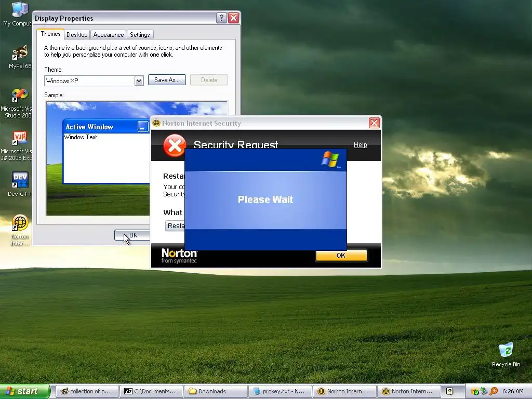Close the Norton Internet Security dialog
This screenshot has width=532, height=399.
click(374, 123)
